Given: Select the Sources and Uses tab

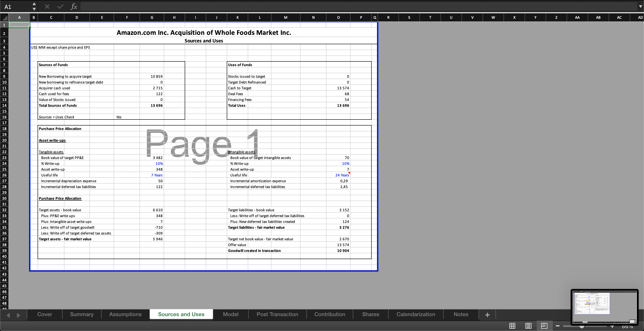Looking at the screenshot, I should pyautogui.click(x=181, y=314).
